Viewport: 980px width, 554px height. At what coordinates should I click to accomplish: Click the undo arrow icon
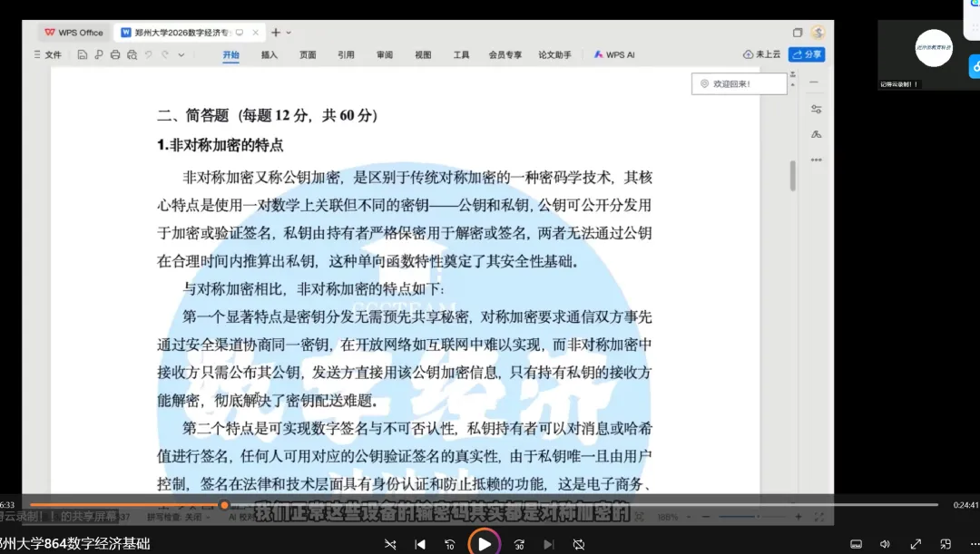(149, 55)
